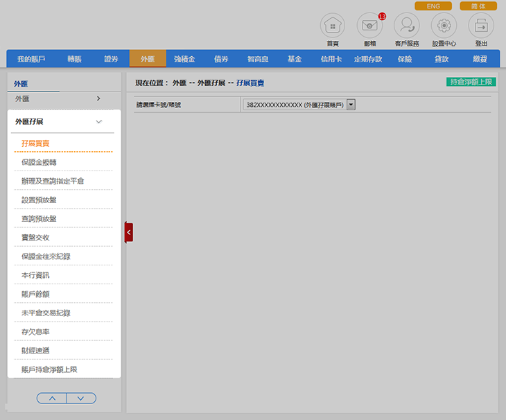Click the 持倉淨額上限 green button

pos(471,82)
